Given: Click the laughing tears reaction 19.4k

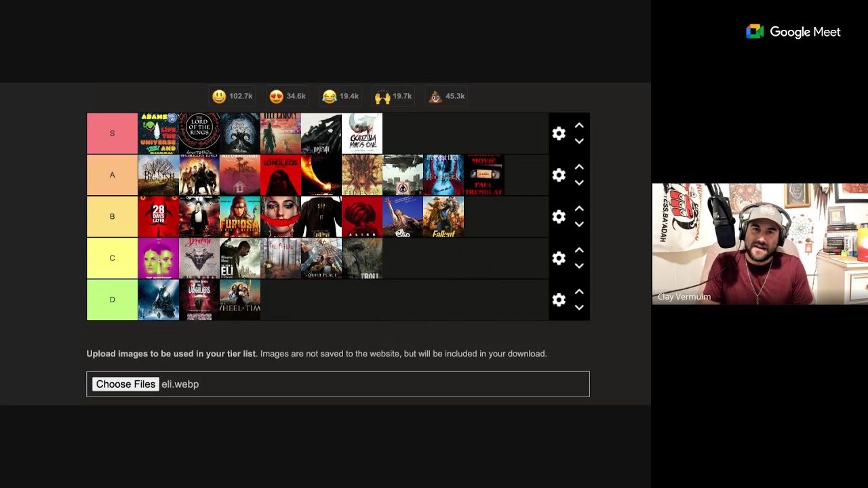Looking at the screenshot, I should click(340, 96).
